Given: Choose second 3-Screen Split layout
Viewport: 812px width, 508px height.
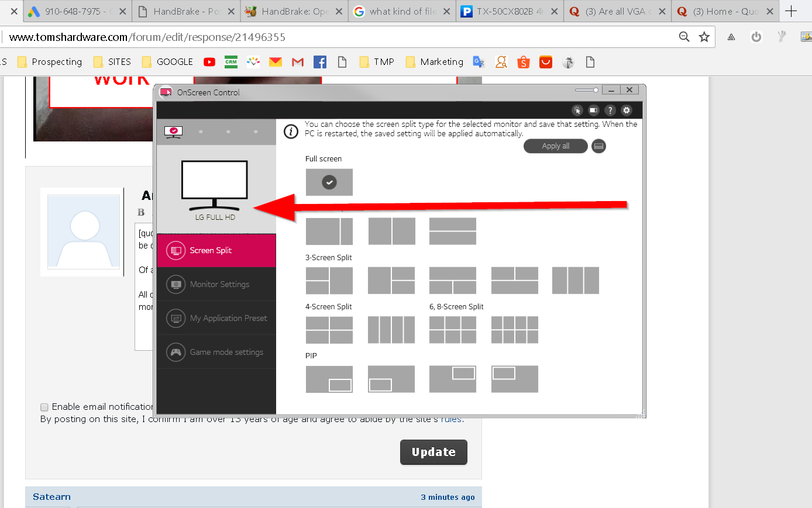Looking at the screenshot, I should [391, 280].
